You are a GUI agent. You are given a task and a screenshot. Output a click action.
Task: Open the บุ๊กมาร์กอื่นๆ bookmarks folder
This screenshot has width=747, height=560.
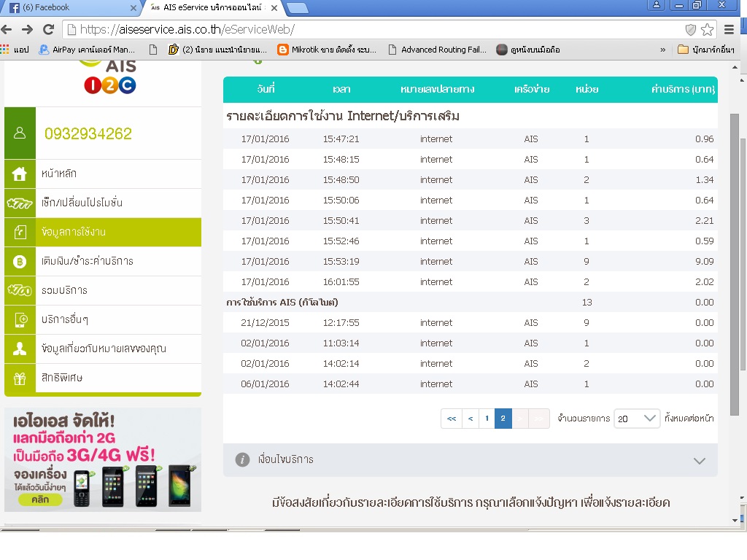[706, 50]
